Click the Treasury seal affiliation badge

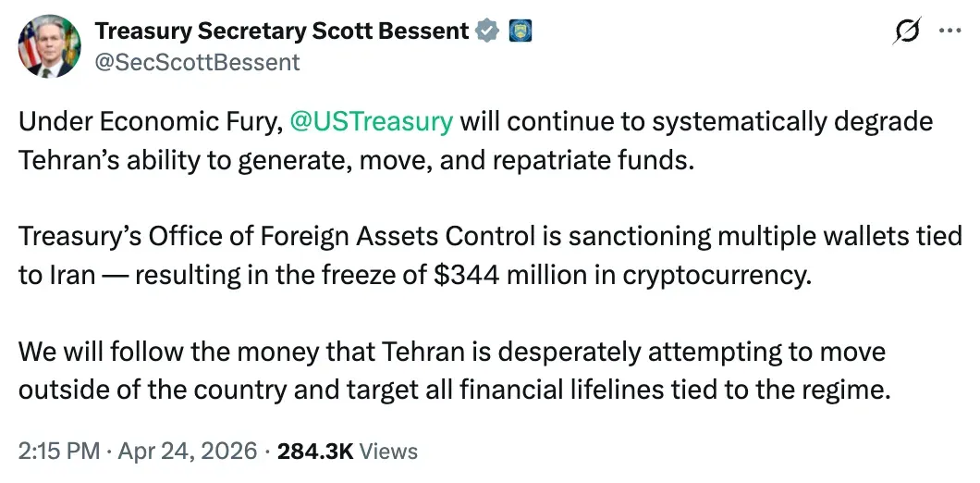(x=519, y=31)
